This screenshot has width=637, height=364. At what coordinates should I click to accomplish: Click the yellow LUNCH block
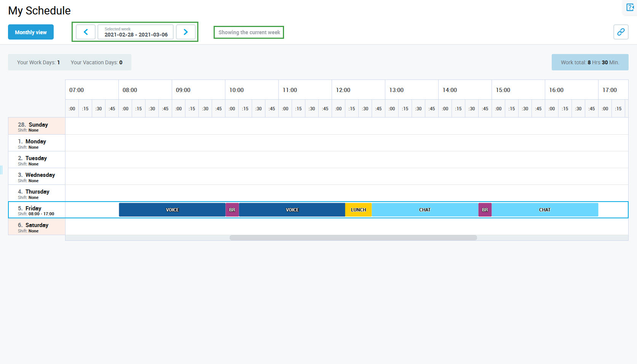click(358, 210)
